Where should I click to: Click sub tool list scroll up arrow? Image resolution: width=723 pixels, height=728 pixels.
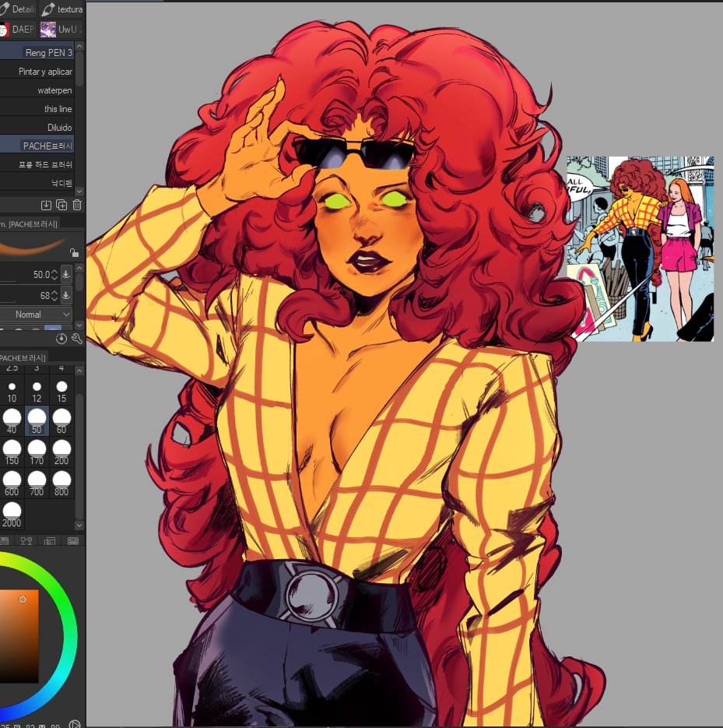79,46
